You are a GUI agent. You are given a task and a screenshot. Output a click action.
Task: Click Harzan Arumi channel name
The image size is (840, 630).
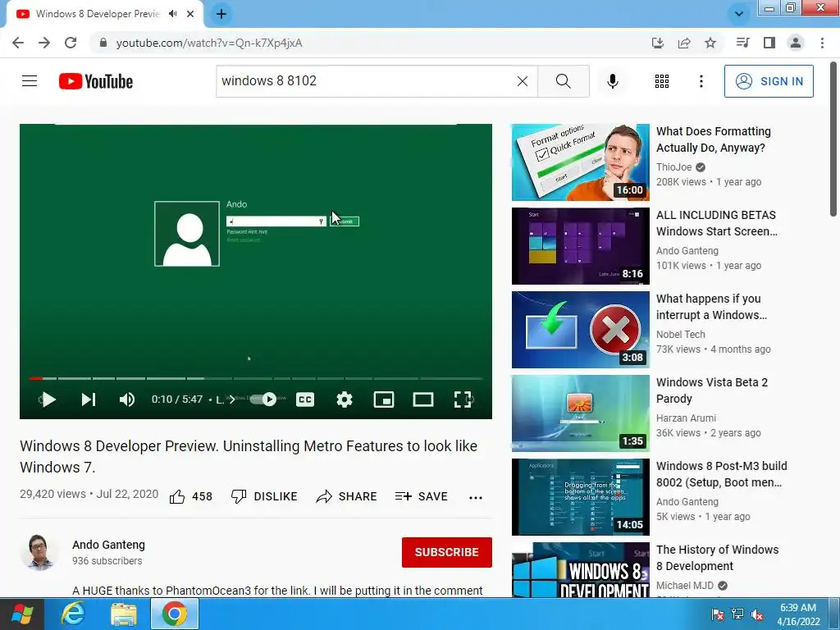[686, 418]
